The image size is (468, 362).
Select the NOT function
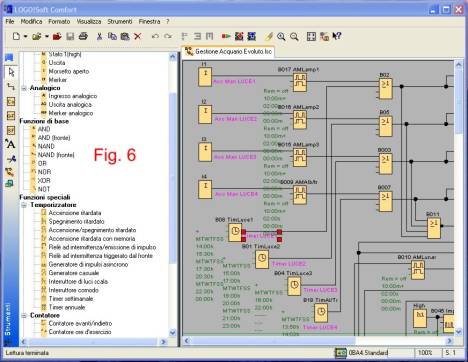44,189
